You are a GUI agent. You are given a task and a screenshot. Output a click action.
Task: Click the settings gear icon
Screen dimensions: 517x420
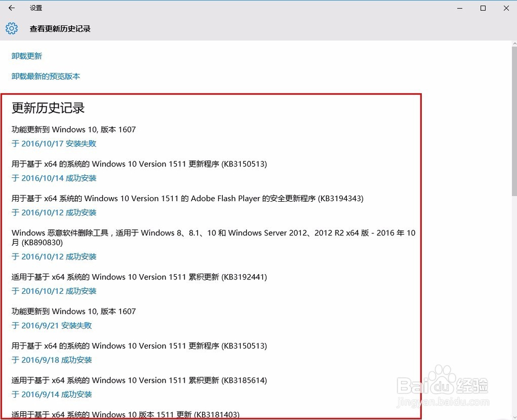pyautogui.click(x=11, y=28)
